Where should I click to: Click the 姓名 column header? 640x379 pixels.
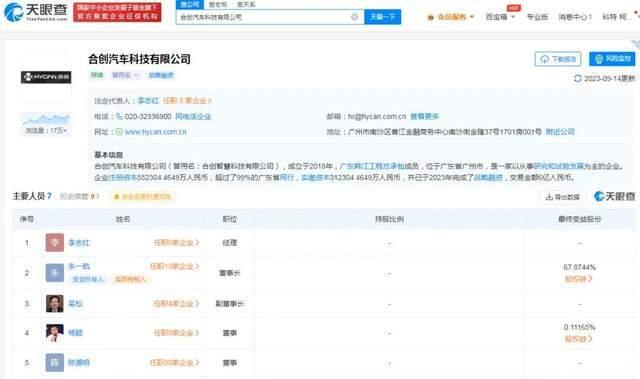click(x=123, y=219)
